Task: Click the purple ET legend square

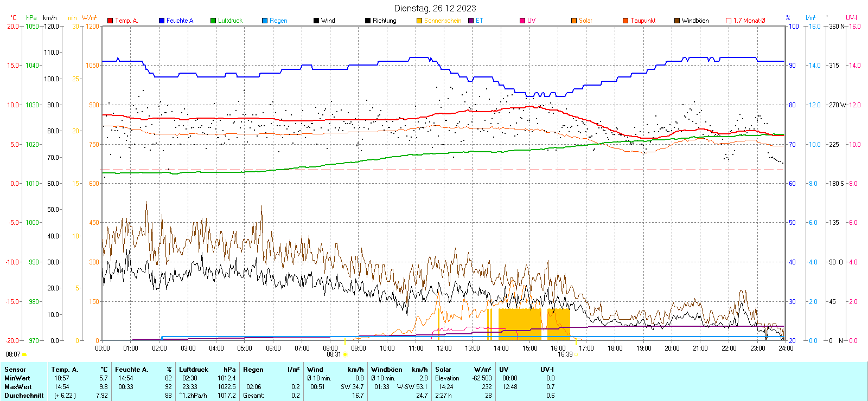Action: (471, 21)
